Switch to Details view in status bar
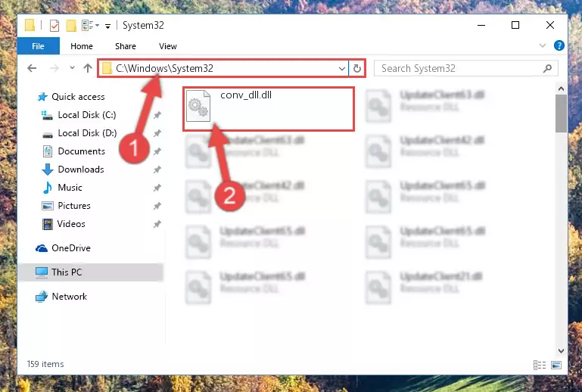The image size is (582, 392). 540,365
